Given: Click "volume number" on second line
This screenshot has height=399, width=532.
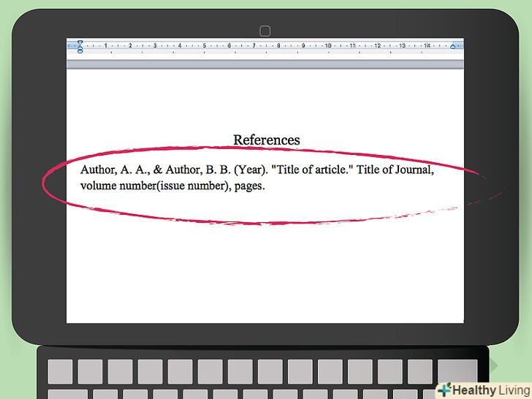Looking at the screenshot, I should pos(115,186).
